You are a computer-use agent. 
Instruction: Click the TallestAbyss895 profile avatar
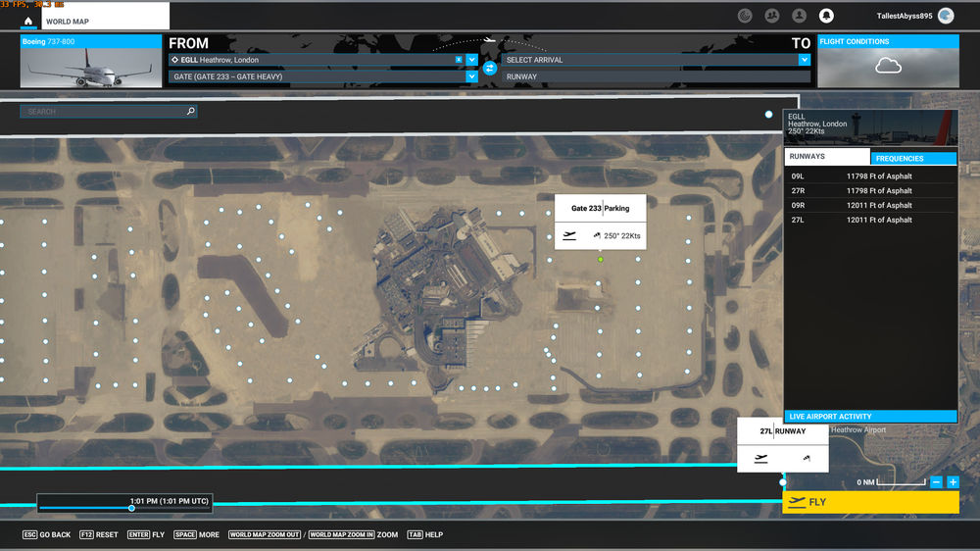pyautogui.click(x=946, y=16)
